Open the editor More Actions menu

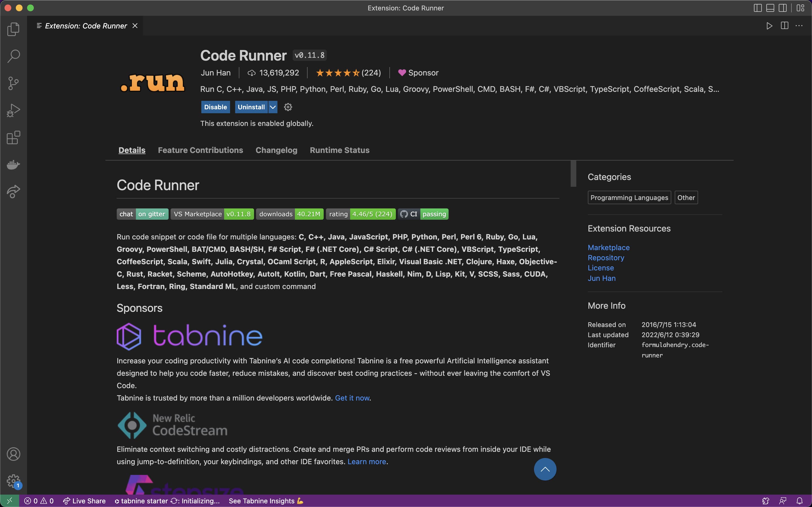[x=799, y=26]
